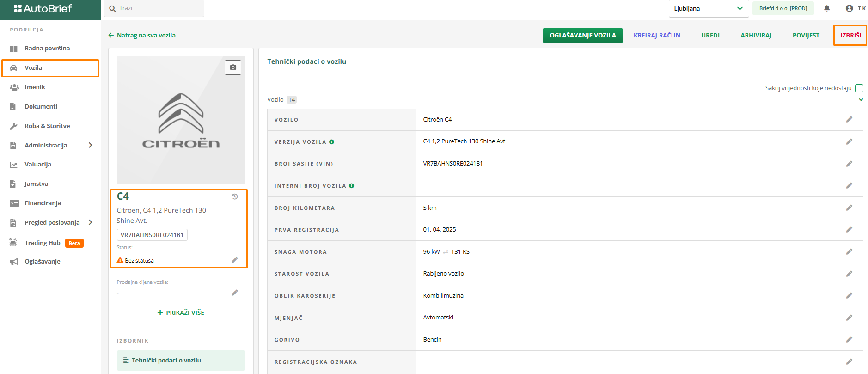
Task: Click the value Bencin
Action: click(x=432, y=340)
